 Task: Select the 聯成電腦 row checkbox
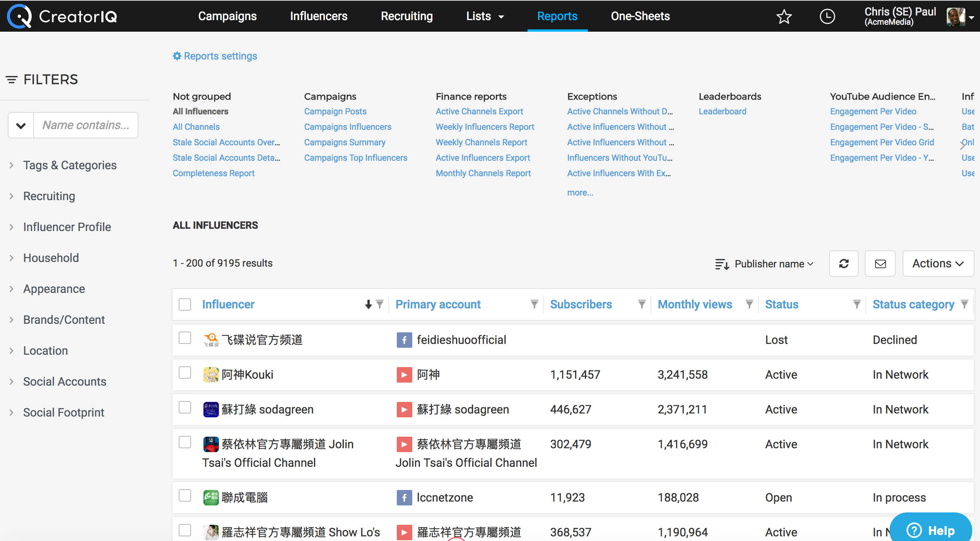point(185,496)
